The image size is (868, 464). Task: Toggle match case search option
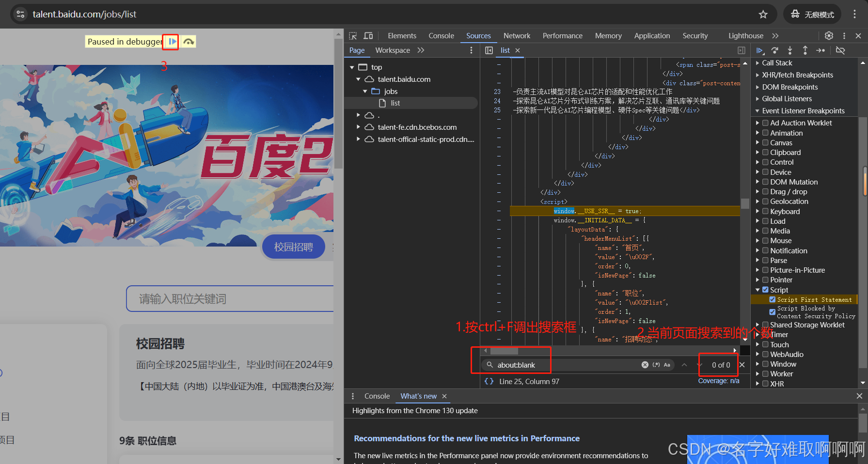pos(667,365)
